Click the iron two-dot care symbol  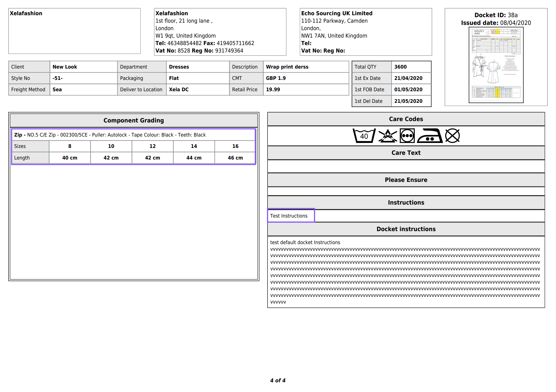430,136
